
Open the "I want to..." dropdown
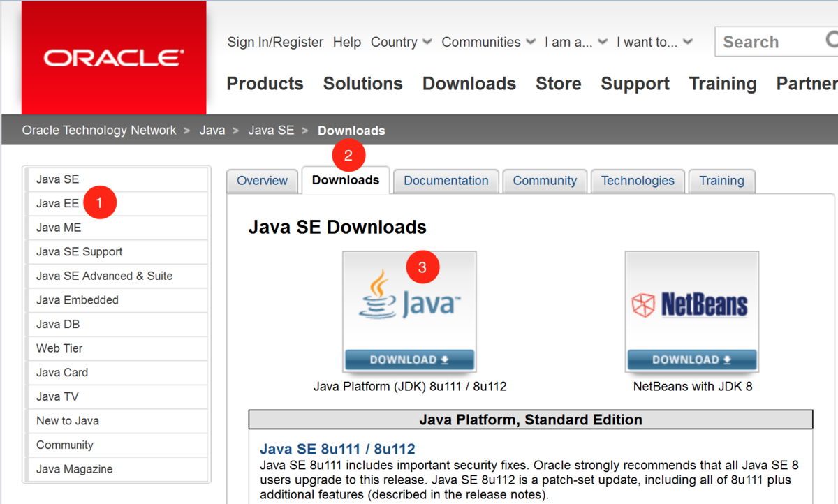point(654,42)
